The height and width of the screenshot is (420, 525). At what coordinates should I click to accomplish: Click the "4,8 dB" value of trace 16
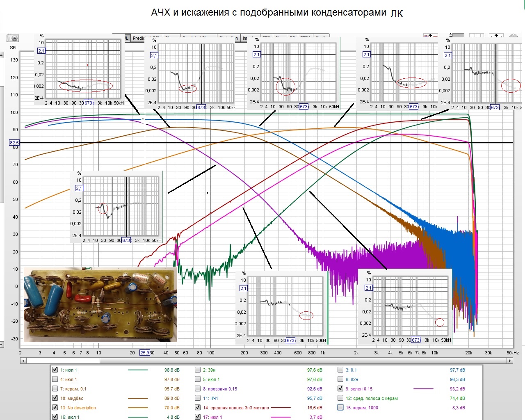(x=173, y=417)
